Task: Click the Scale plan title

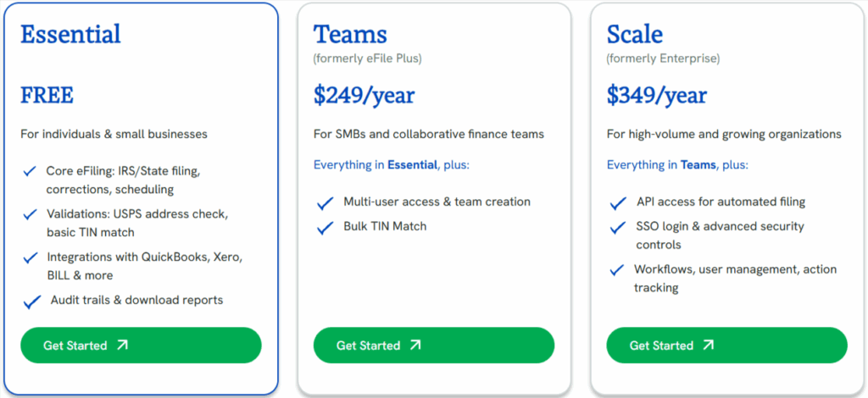Action: click(634, 34)
